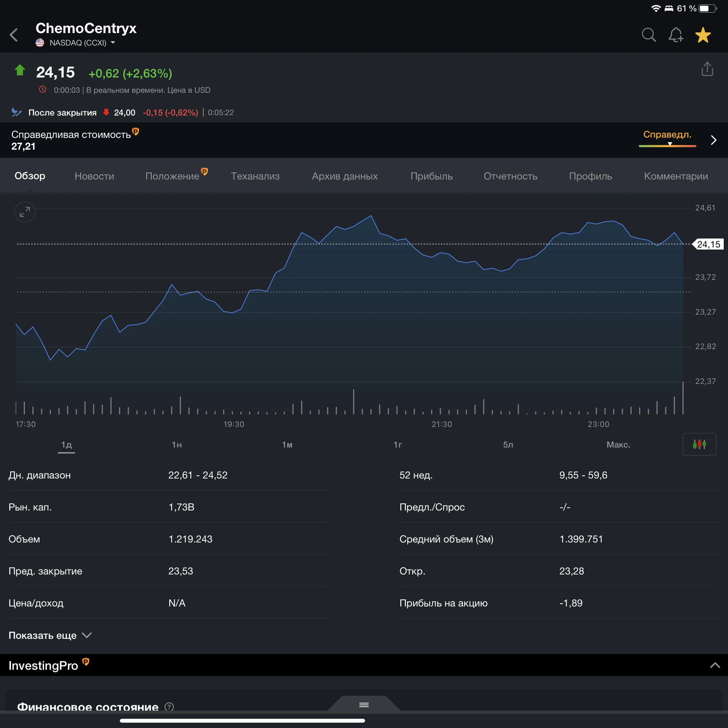Screen dimensions: 728x728
Task: Select the 5л chart timeframe
Action: (x=508, y=445)
